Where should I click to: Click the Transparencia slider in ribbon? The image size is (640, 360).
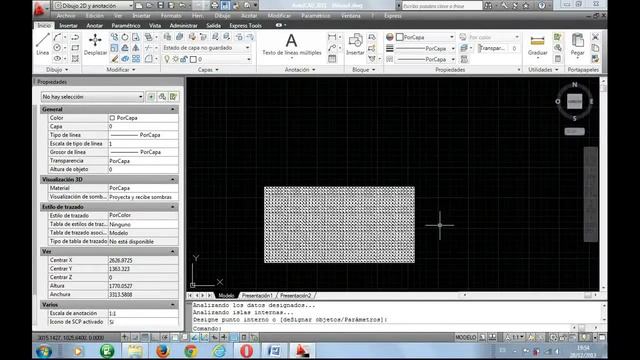point(498,48)
